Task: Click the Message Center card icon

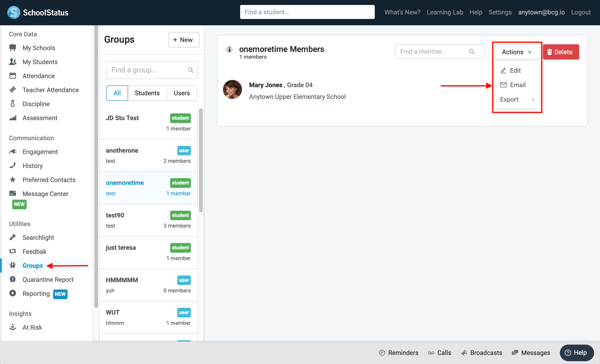Action: (x=13, y=193)
